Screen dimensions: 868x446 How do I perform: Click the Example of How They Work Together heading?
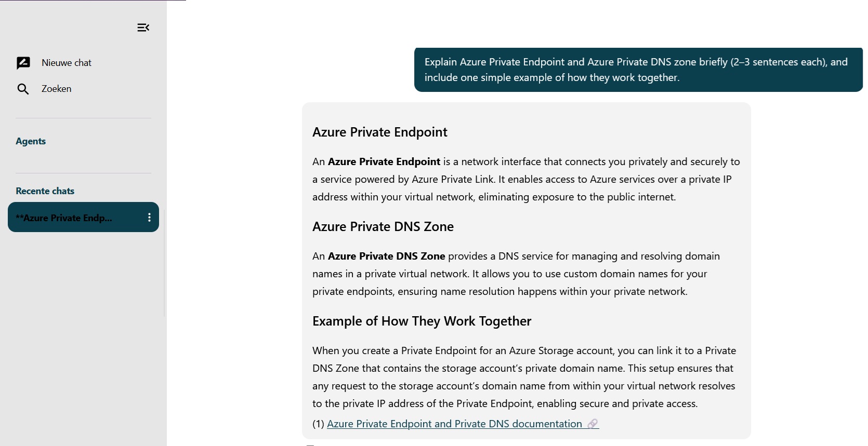(422, 321)
